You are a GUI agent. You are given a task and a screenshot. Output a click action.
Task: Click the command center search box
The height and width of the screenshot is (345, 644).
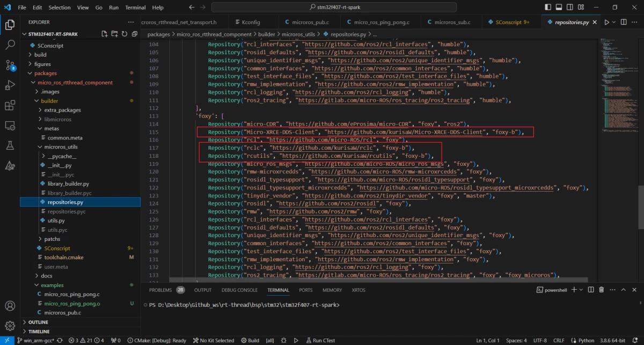(334, 8)
